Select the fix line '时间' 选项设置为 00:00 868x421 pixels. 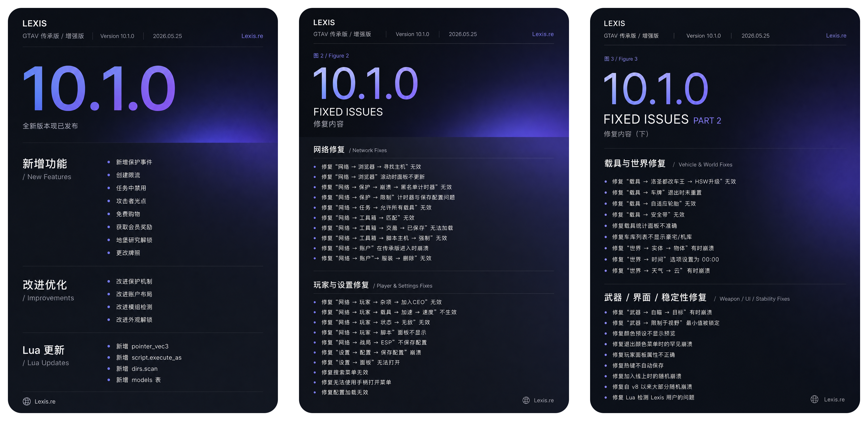tap(666, 260)
